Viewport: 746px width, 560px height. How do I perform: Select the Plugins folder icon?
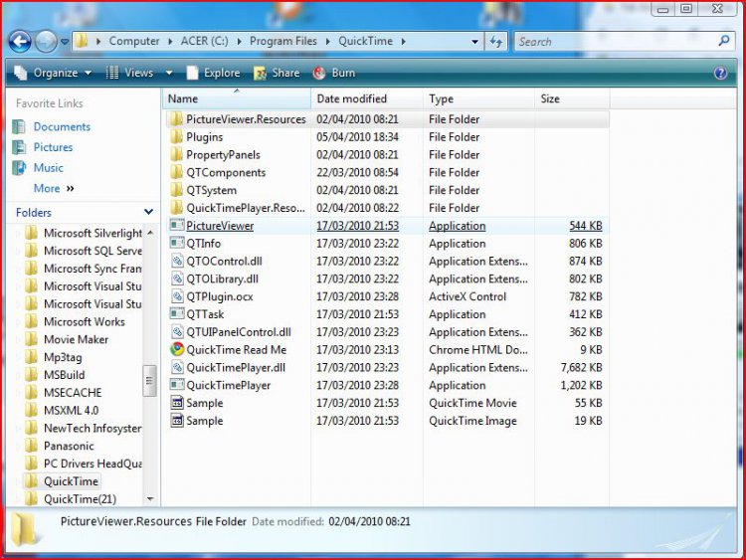point(176,137)
